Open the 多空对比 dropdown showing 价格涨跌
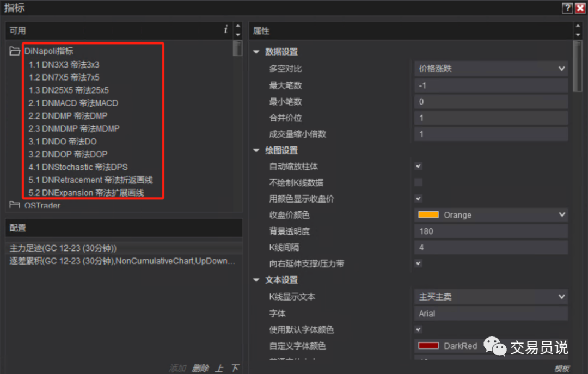 point(490,69)
